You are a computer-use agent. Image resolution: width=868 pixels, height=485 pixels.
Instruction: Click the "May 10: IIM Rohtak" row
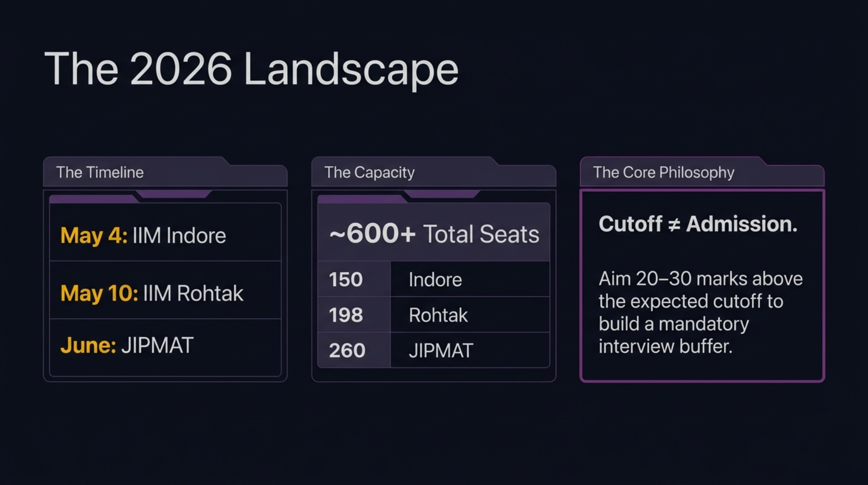(x=165, y=293)
